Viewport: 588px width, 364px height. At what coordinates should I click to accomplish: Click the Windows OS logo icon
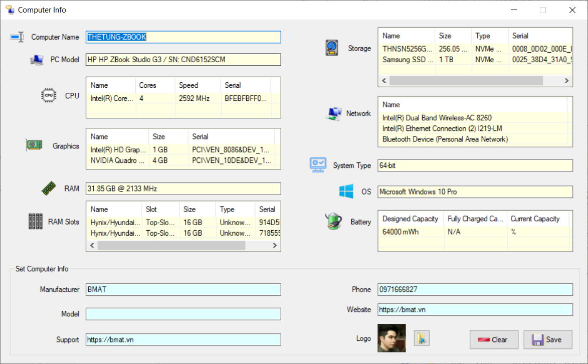pos(346,191)
